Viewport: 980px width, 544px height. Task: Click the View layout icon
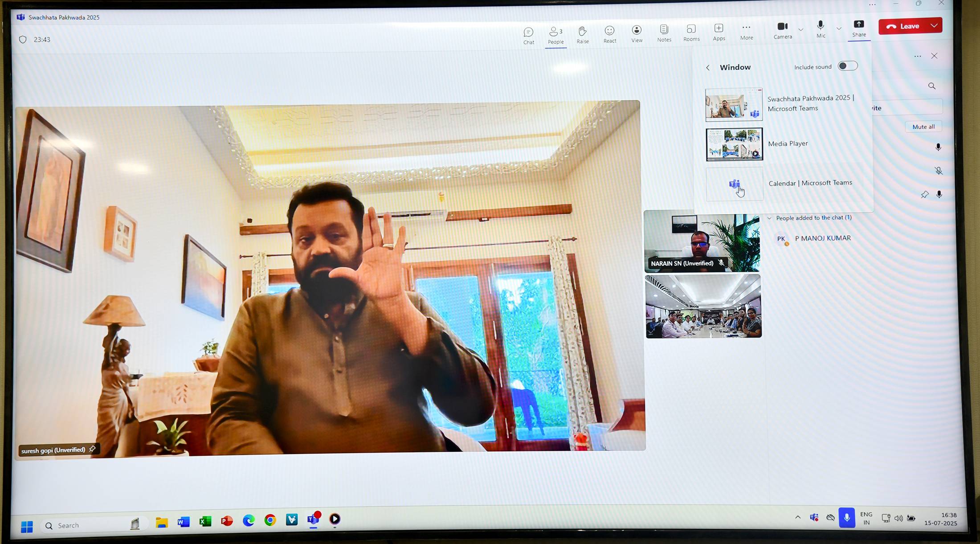tap(637, 30)
